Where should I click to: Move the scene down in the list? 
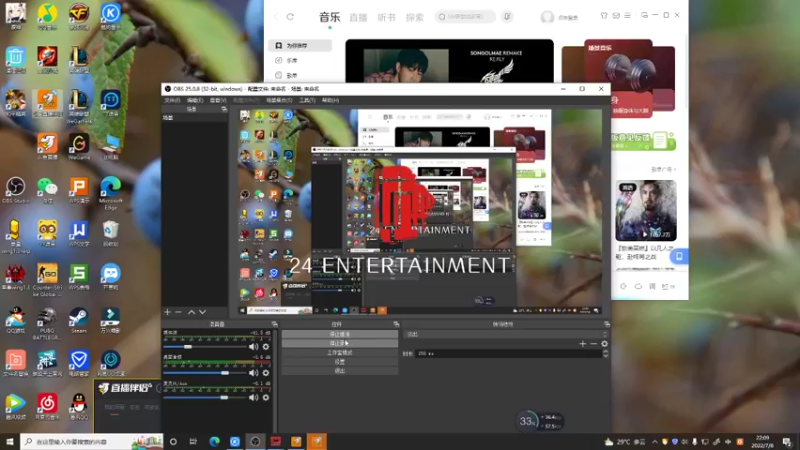click(x=203, y=312)
